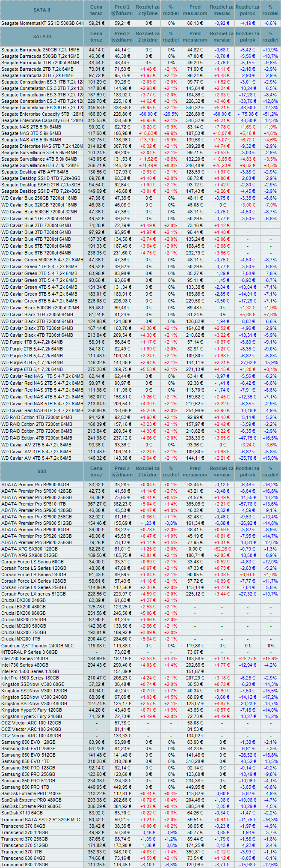Click Transcend 370 1TB product name
Screen dimensions: 281x868
pos(21,852)
